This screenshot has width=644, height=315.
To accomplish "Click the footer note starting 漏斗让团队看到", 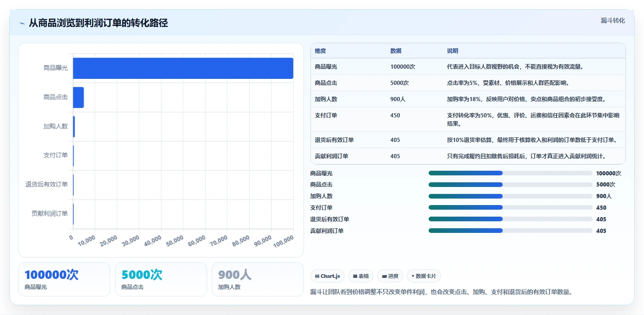I will pyautogui.click(x=442, y=292).
